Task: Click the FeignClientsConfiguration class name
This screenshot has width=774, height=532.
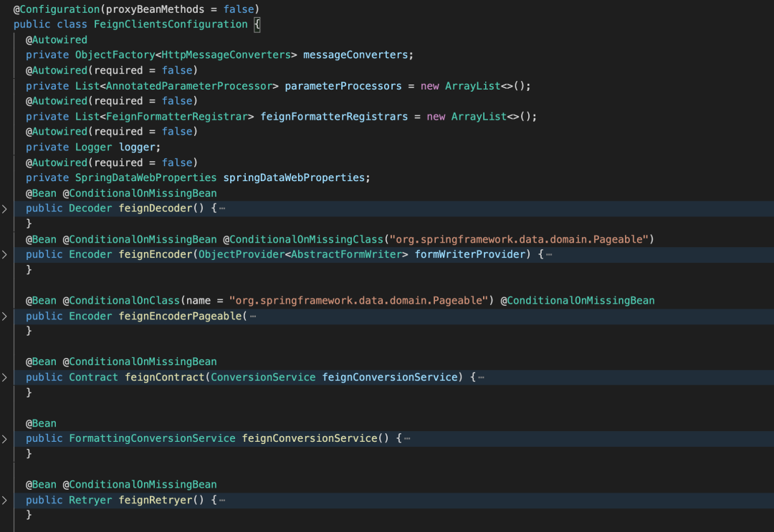Action: pyautogui.click(x=171, y=24)
